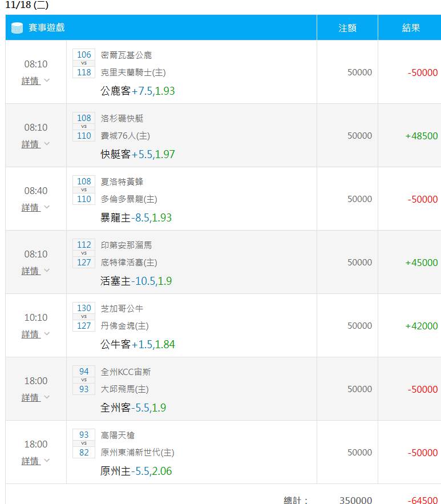Screen dimensions: 441x504
Task: Click the 注額 column header
Action: tap(347, 28)
